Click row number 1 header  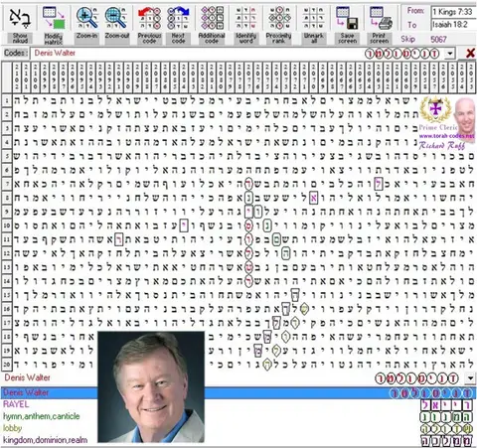pos(6,100)
